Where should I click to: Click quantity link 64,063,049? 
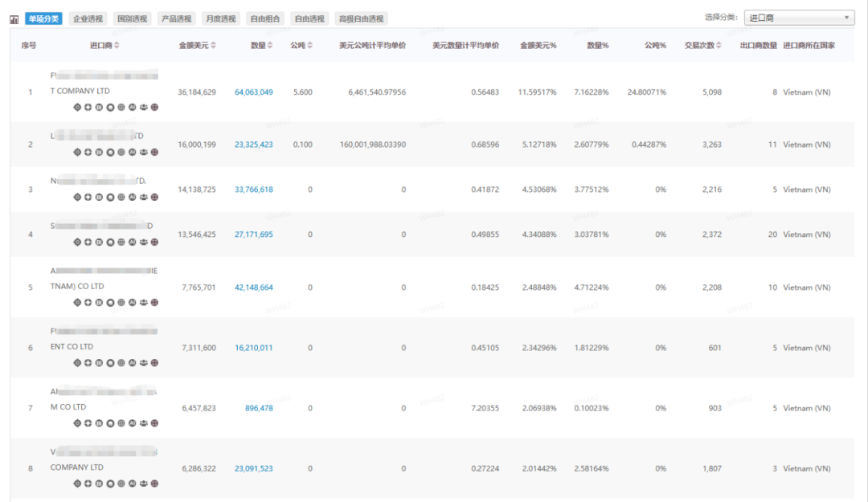253,92
